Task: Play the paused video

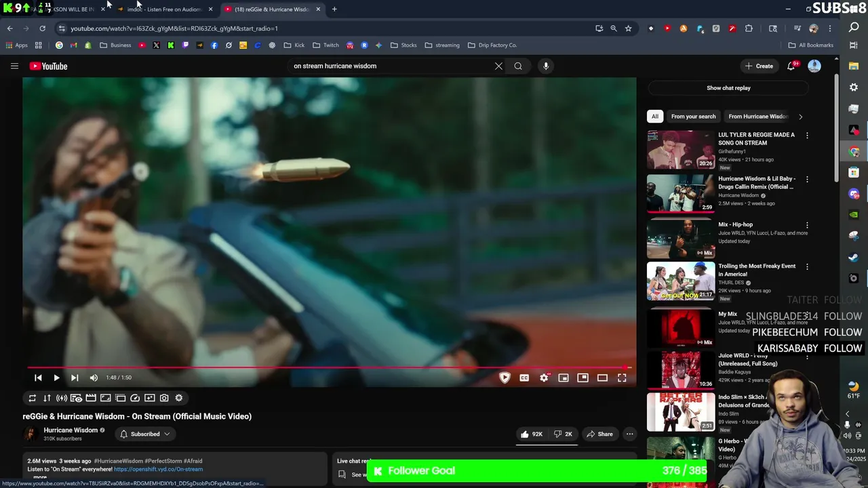Action: (x=56, y=378)
